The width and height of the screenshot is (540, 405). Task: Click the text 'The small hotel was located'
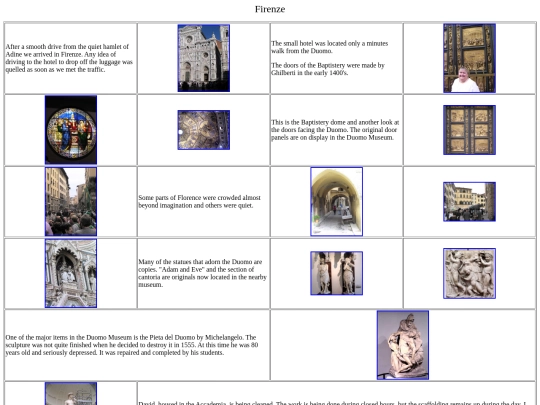[x=330, y=47]
